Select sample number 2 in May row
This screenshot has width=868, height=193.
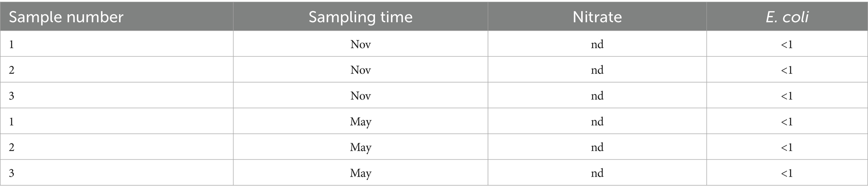[x=11, y=147]
